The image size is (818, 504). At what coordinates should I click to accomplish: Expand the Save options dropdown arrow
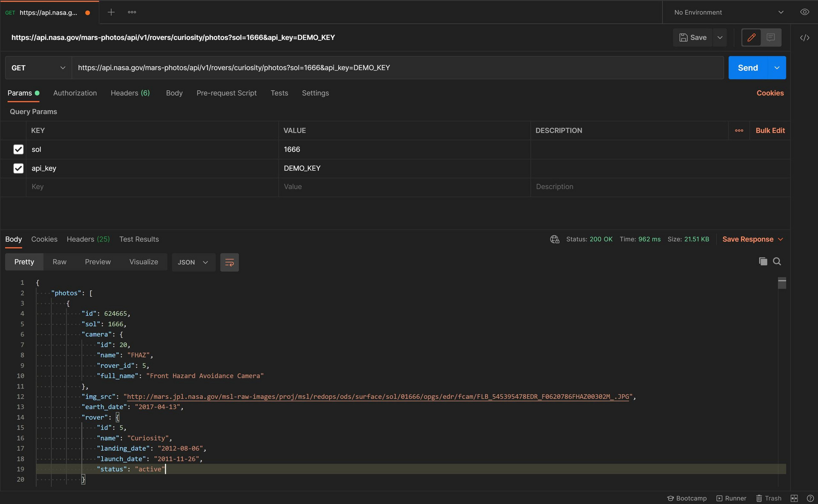pos(720,37)
